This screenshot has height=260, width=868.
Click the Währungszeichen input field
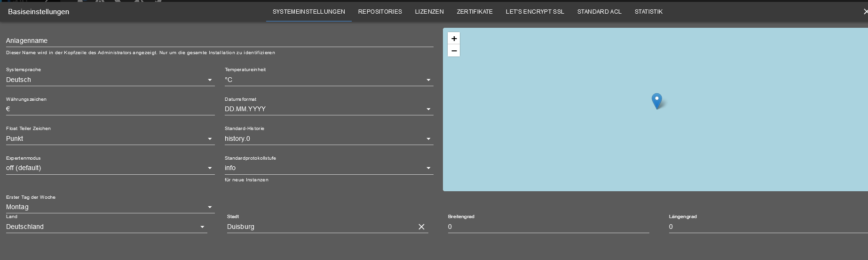click(x=110, y=109)
